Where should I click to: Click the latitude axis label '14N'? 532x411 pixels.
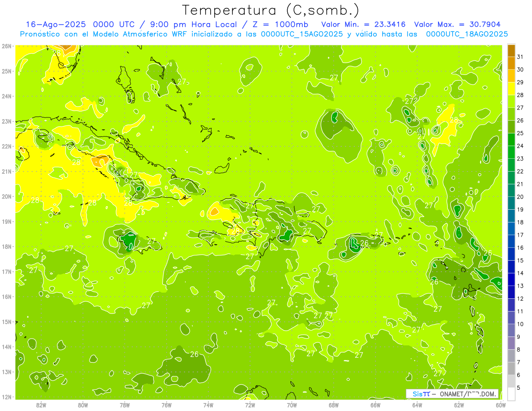[7, 347]
